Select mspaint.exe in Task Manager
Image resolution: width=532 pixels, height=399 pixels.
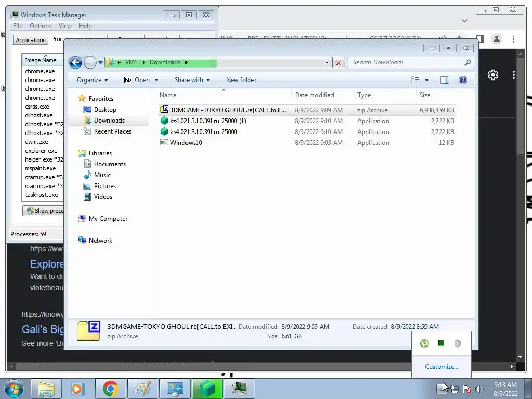(41, 168)
